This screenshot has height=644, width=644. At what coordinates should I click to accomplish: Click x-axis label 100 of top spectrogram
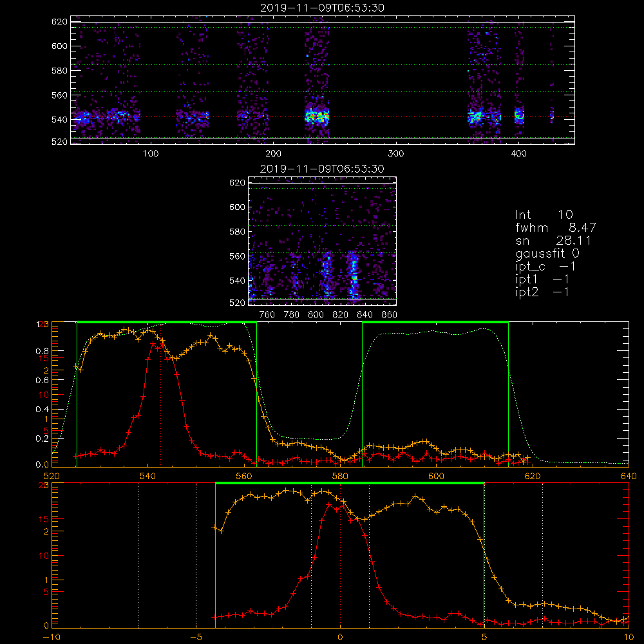[x=151, y=154]
